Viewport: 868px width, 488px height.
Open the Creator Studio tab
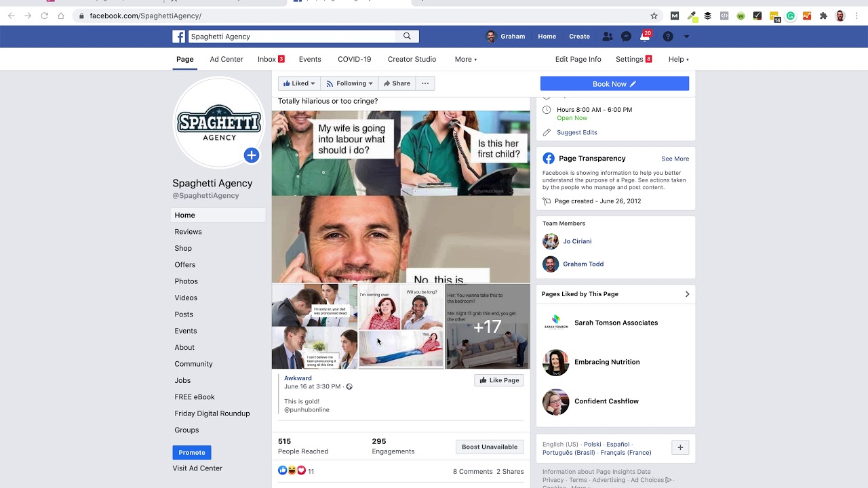[x=412, y=59]
